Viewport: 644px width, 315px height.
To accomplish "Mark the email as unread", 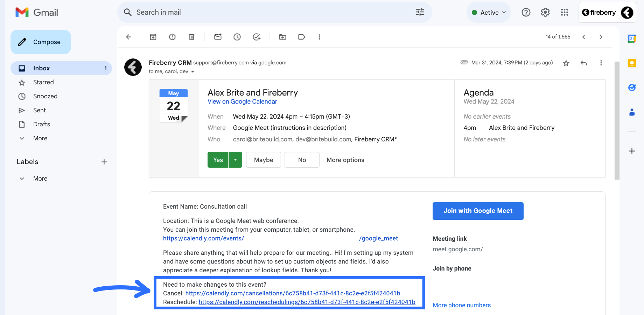I will click(x=218, y=37).
